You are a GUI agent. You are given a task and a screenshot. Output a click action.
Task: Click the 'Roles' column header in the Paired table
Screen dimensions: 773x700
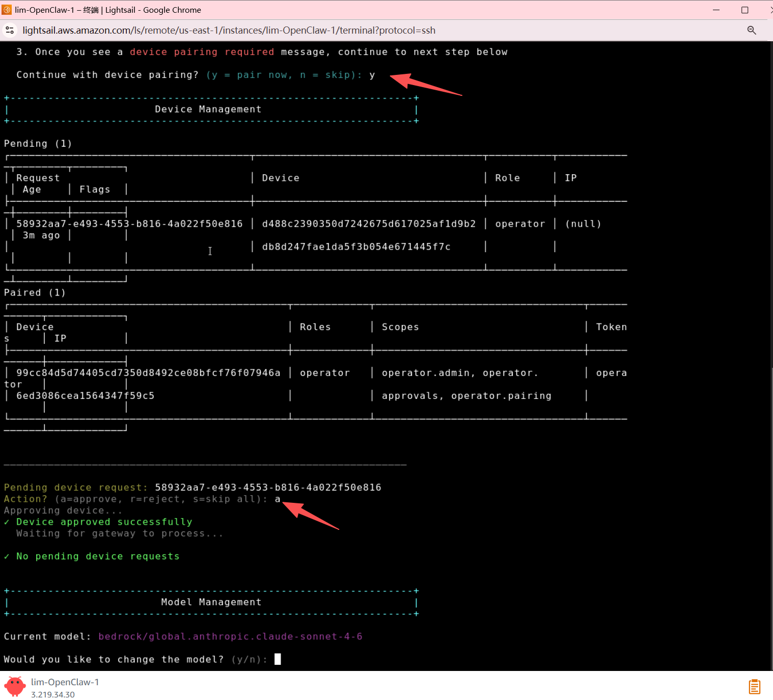315,327
